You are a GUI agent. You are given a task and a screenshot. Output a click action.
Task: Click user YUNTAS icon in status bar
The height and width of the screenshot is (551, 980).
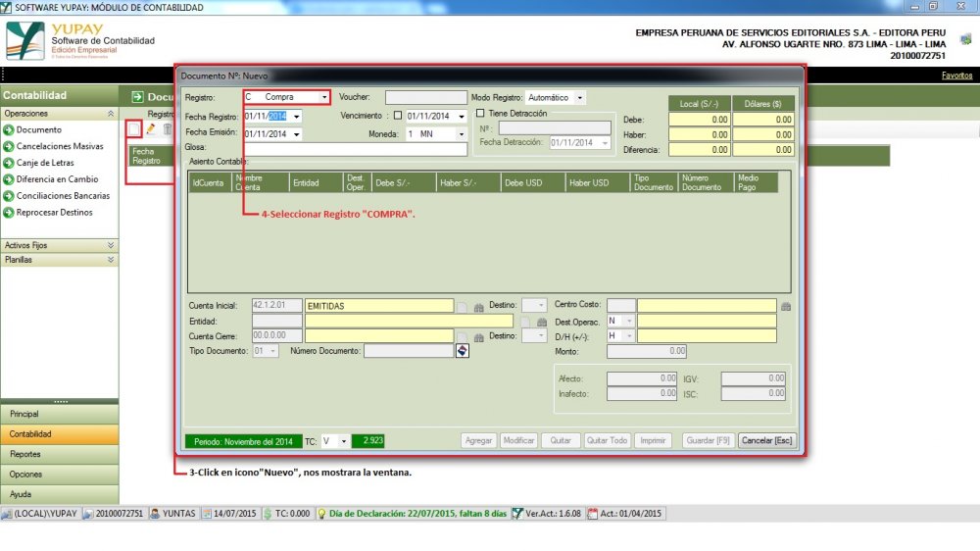point(155,514)
